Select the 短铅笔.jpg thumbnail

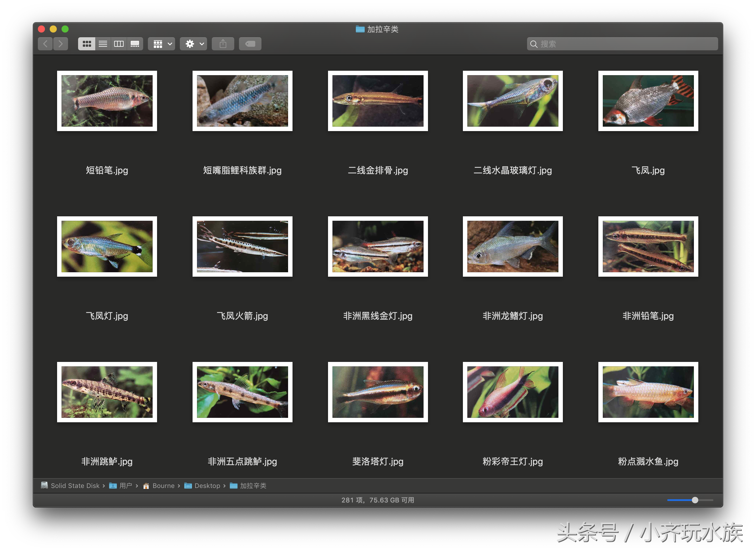tap(107, 101)
